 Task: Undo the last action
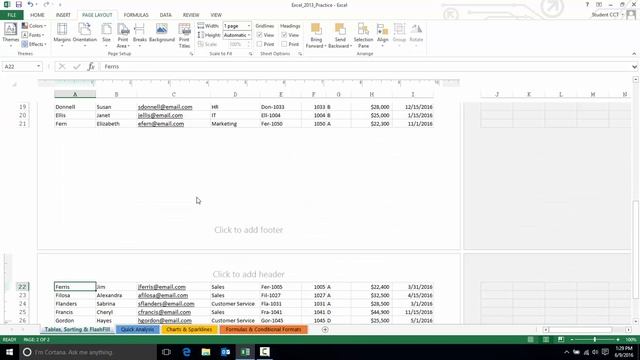coord(30,4)
